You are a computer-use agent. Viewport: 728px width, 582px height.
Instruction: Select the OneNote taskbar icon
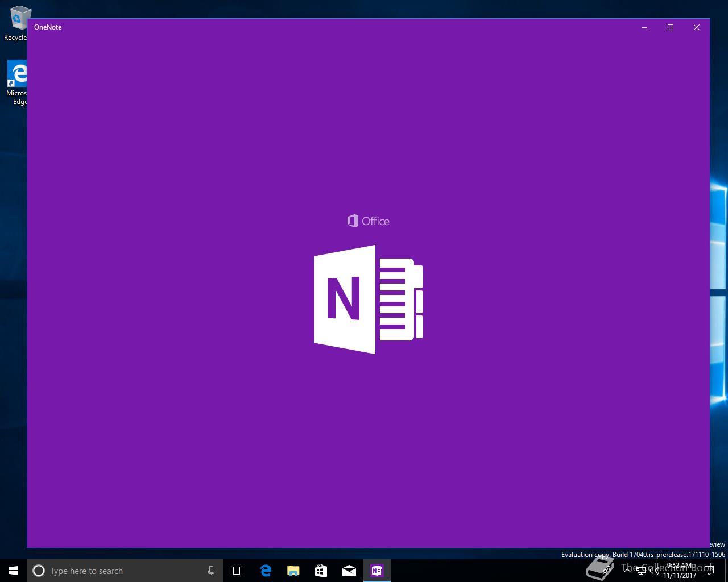377,571
